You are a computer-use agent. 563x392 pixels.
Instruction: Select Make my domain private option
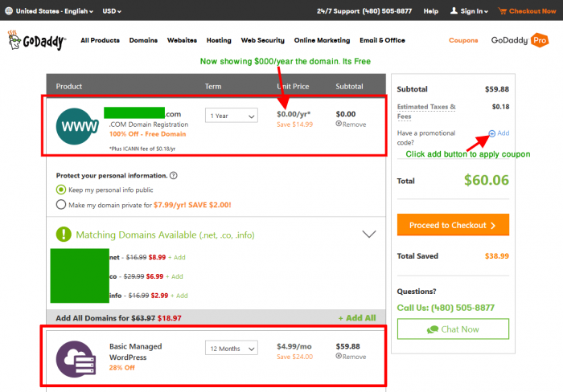tap(61, 204)
